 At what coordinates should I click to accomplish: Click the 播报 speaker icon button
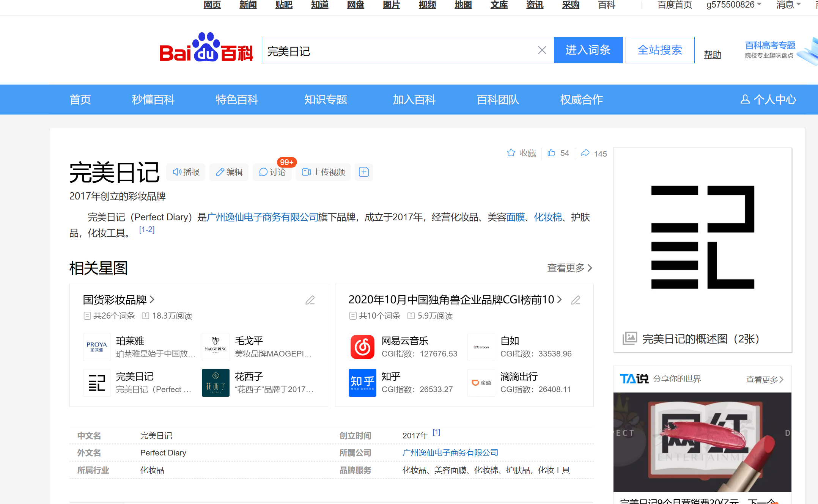point(186,172)
